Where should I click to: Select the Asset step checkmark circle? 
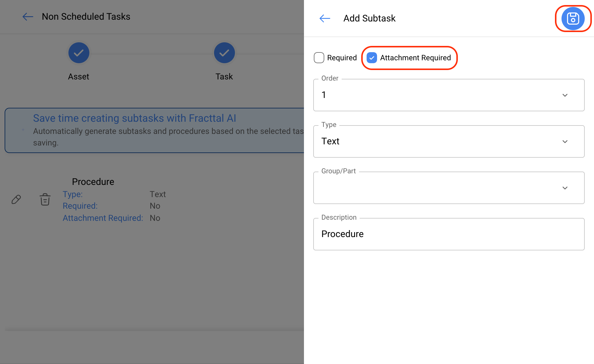[79, 53]
